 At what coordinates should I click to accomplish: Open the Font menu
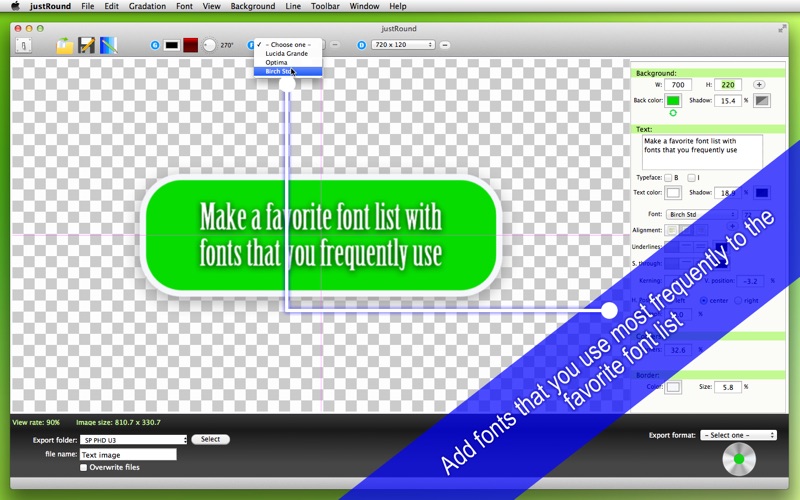click(x=184, y=6)
